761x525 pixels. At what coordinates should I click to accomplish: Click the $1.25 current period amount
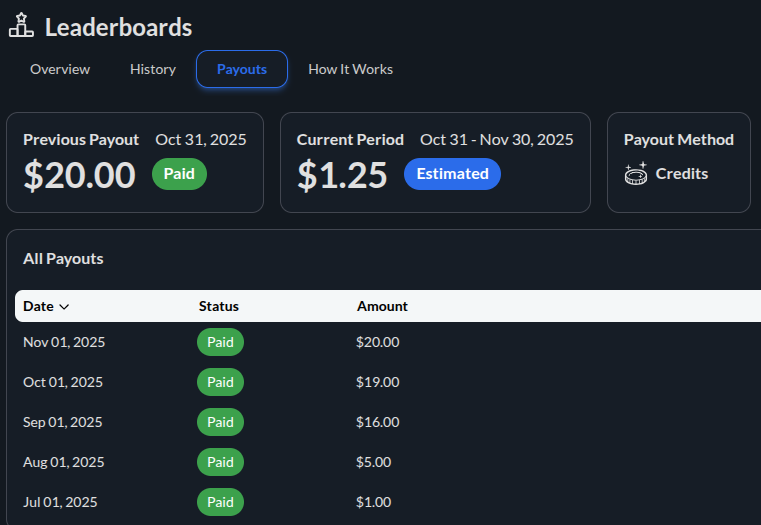[x=342, y=175]
